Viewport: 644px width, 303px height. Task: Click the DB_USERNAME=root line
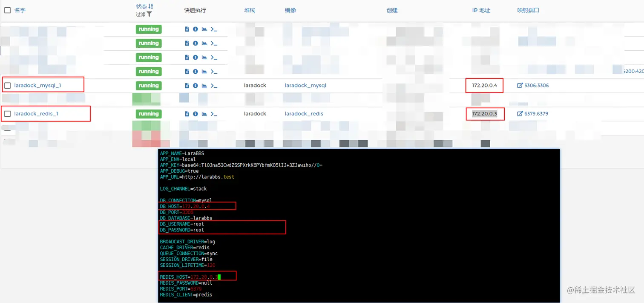pos(182,224)
